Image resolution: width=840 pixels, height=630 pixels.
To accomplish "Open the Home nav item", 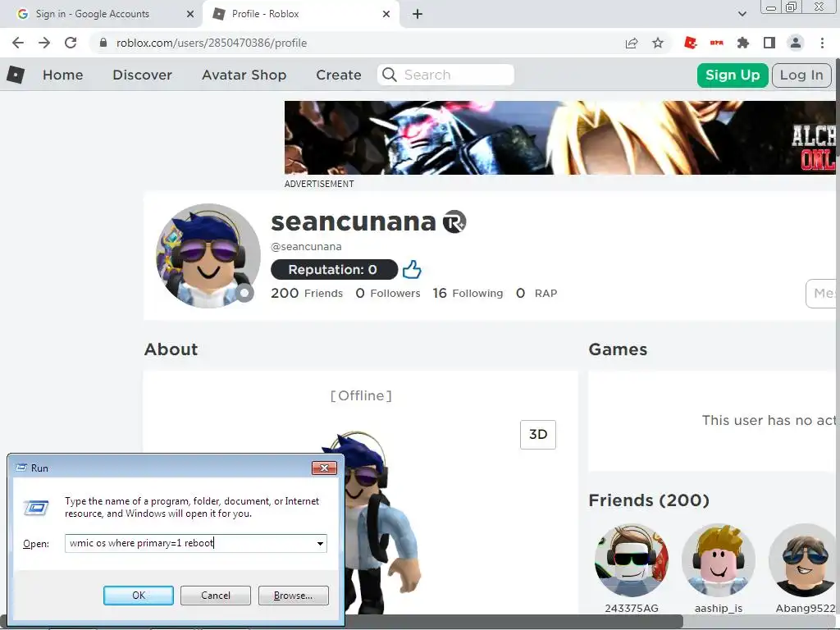I will (62, 75).
